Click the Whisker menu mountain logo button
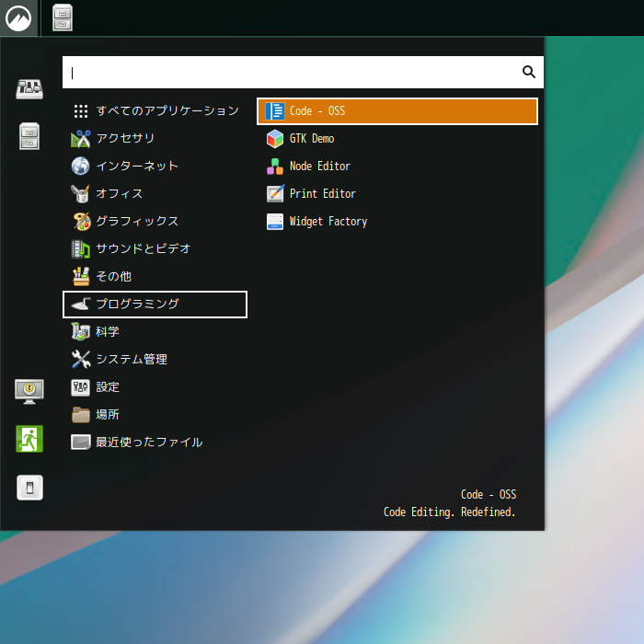 coord(18,18)
